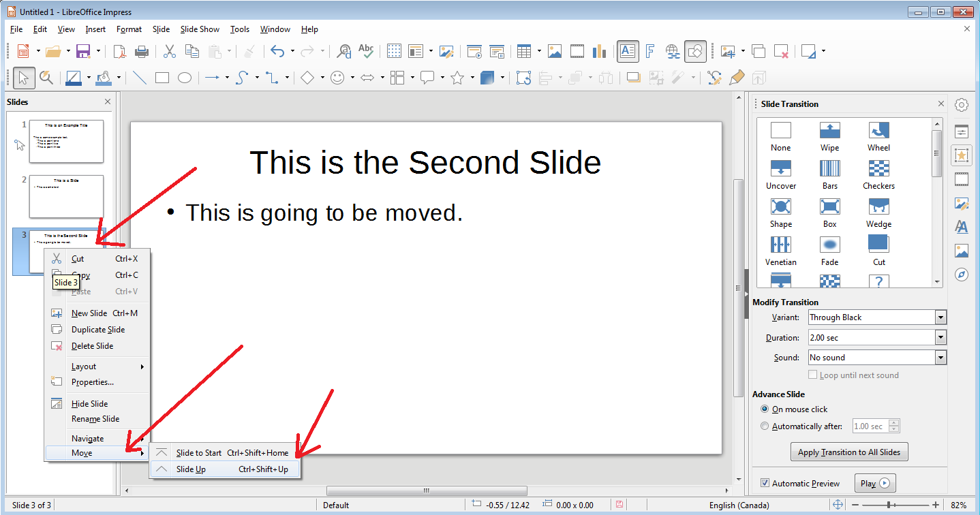Open the Navigator from the sidebar strip
This screenshot has height=515, width=980.
962,275
